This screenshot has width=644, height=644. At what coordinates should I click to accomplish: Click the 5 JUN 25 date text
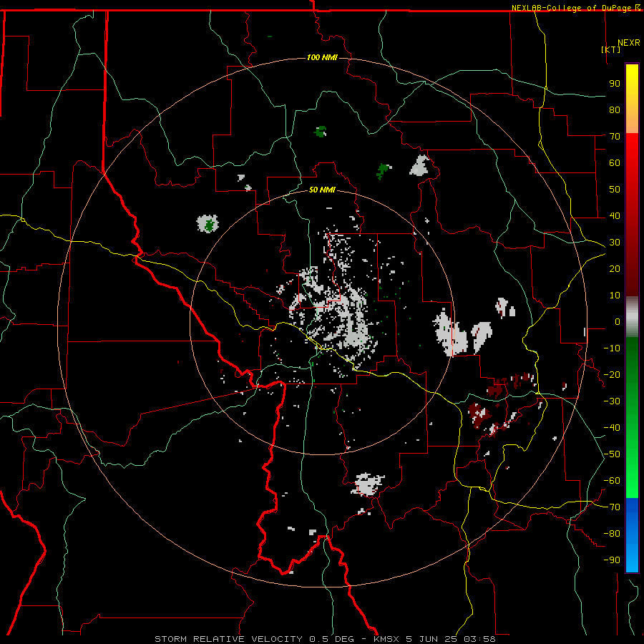tap(431, 639)
